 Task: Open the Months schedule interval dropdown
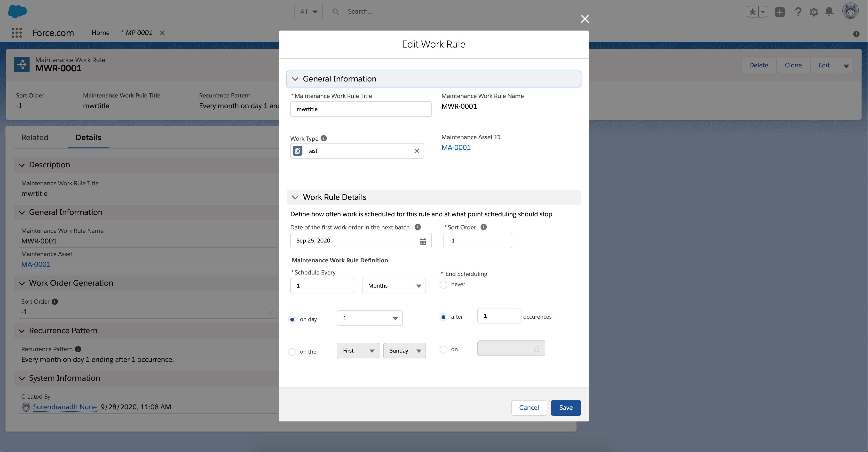(x=394, y=285)
